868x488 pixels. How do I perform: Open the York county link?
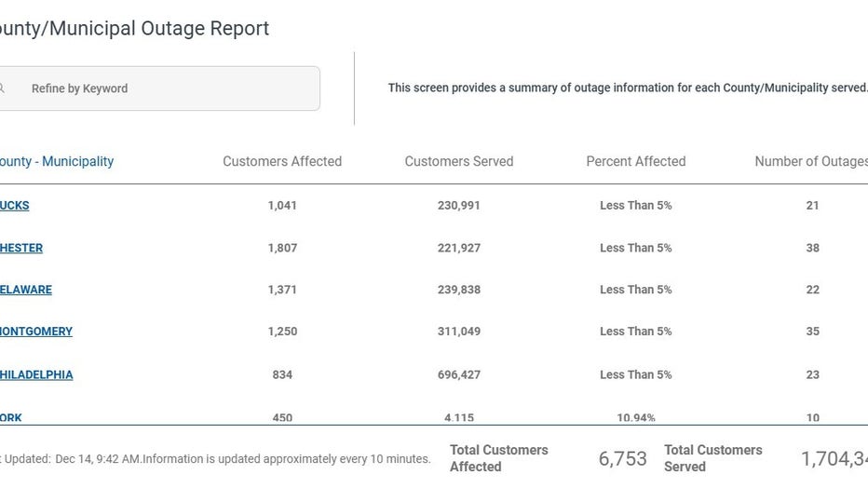pos(11,417)
